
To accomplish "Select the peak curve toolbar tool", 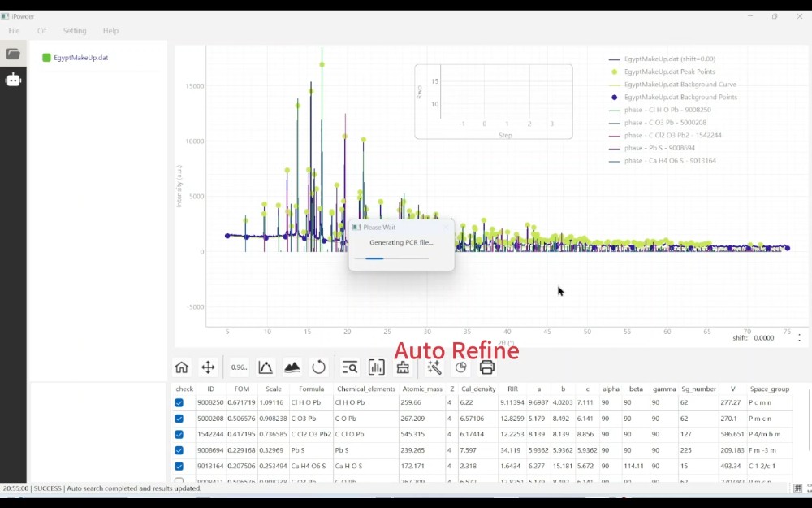I will (x=266, y=367).
